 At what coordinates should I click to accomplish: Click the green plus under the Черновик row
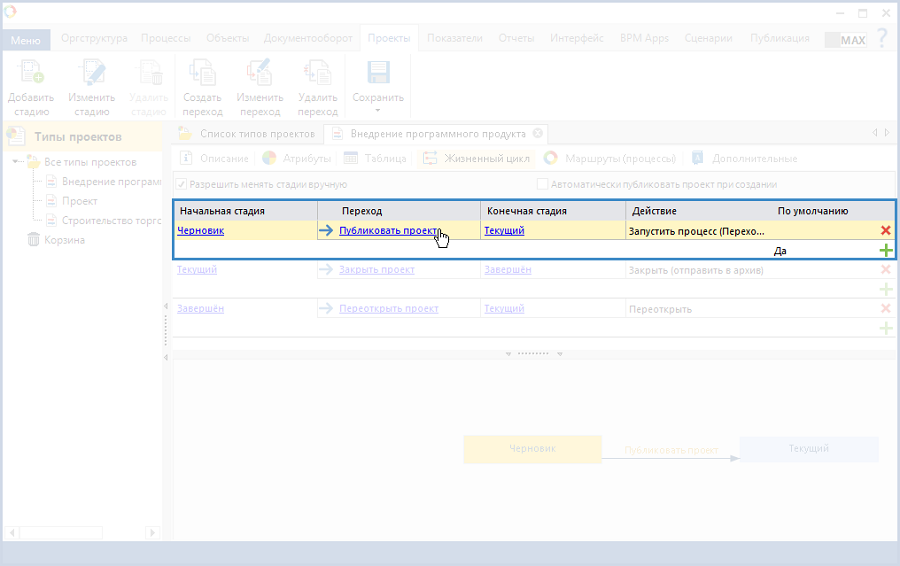885,250
